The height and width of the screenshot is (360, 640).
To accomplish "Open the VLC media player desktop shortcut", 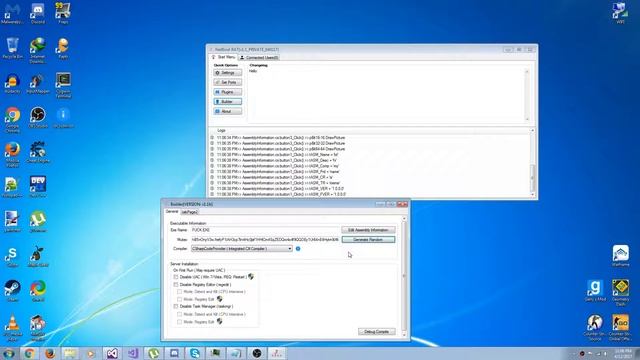I will click(12, 328).
